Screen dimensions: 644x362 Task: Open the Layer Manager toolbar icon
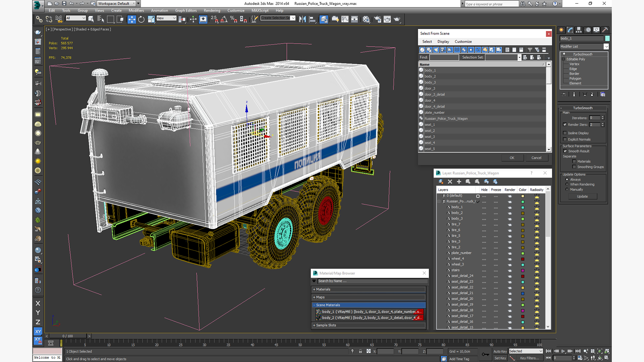point(324,19)
